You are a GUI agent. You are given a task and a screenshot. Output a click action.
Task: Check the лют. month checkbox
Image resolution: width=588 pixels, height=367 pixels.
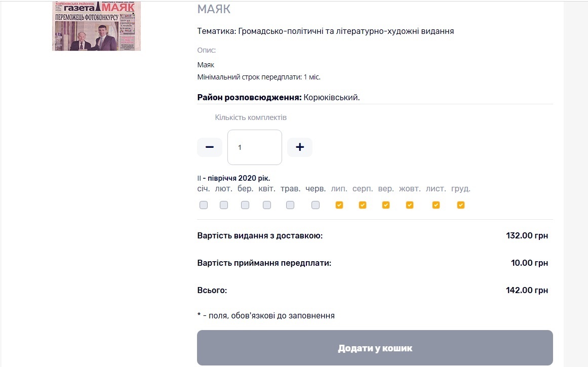pyautogui.click(x=224, y=205)
